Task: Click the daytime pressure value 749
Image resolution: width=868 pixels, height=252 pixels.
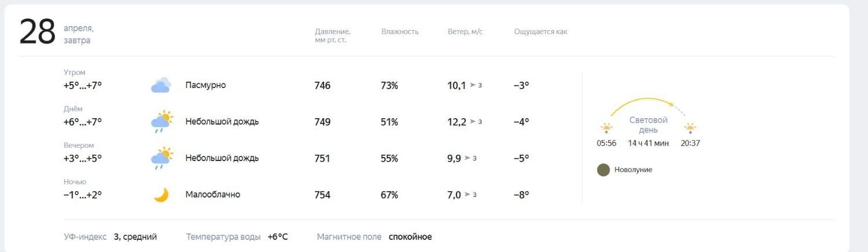Action: (x=322, y=122)
